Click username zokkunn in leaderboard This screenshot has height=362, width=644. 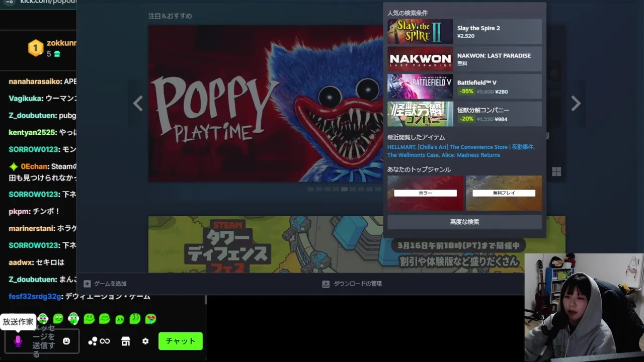(x=61, y=43)
